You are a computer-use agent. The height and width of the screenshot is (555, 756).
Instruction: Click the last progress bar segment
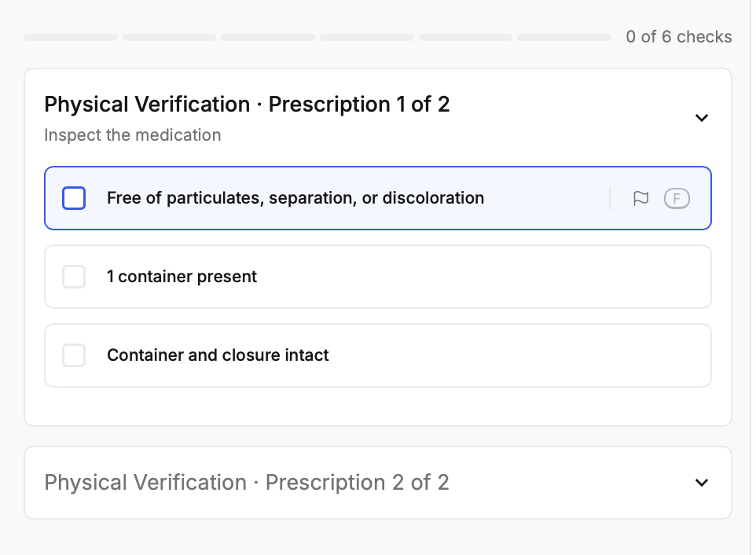(564, 37)
